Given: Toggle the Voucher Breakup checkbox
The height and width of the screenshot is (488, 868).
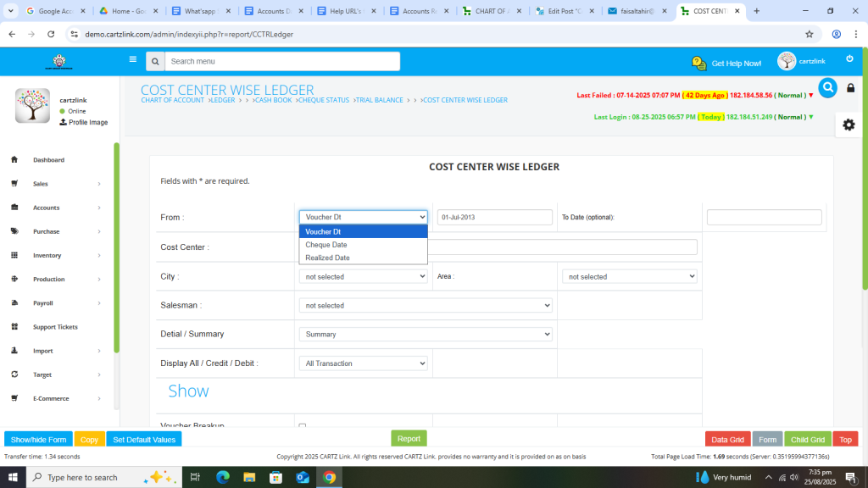Looking at the screenshot, I should coord(303,426).
